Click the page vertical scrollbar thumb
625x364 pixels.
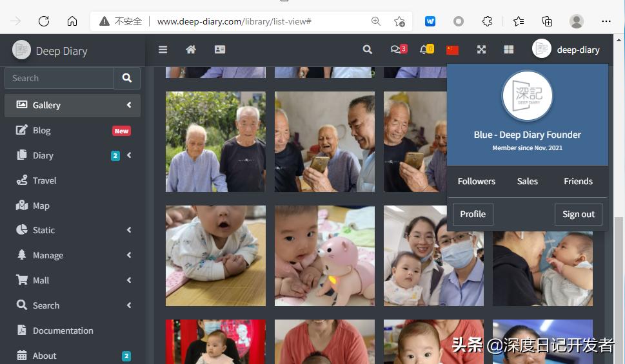619,291
